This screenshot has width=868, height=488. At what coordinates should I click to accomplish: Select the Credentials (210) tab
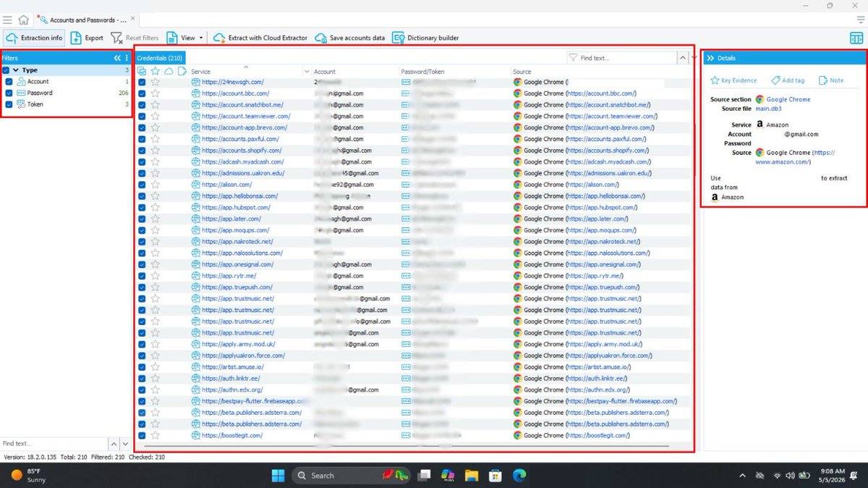[x=160, y=57]
